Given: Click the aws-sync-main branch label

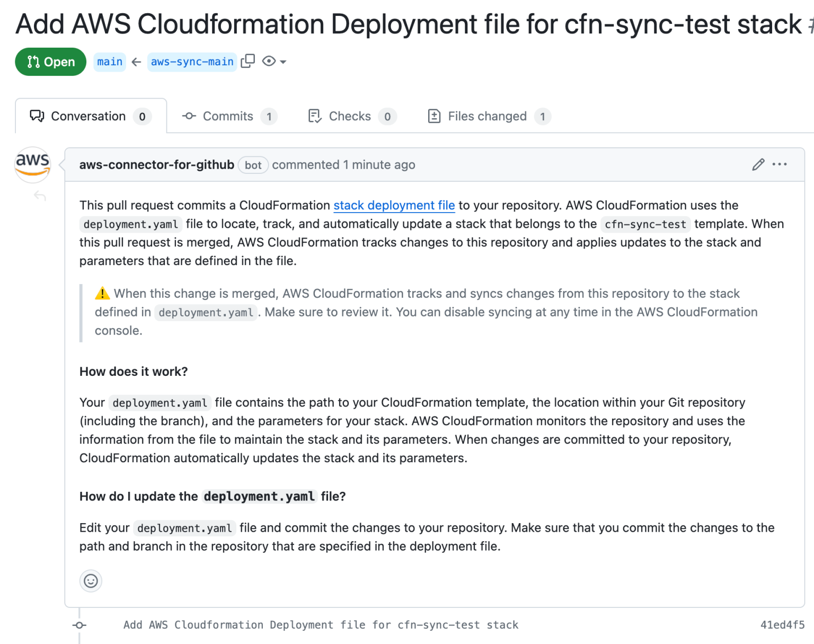Looking at the screenshot, I should [x=192, y=61].
